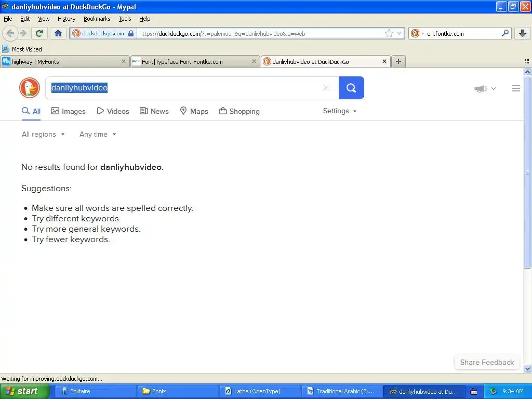Click the magnifier in browser search box
This screenshot has width=532, height=399.
[505, 33]
